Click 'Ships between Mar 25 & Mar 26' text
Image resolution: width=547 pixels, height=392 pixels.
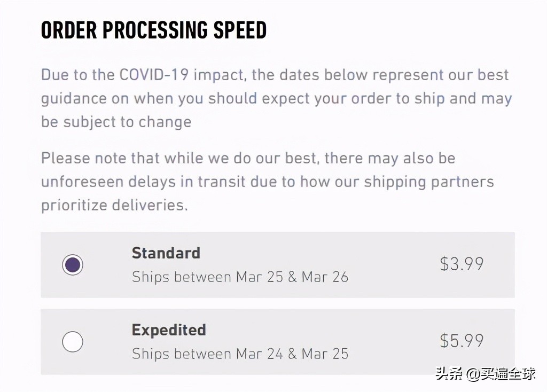coord(240,277)
